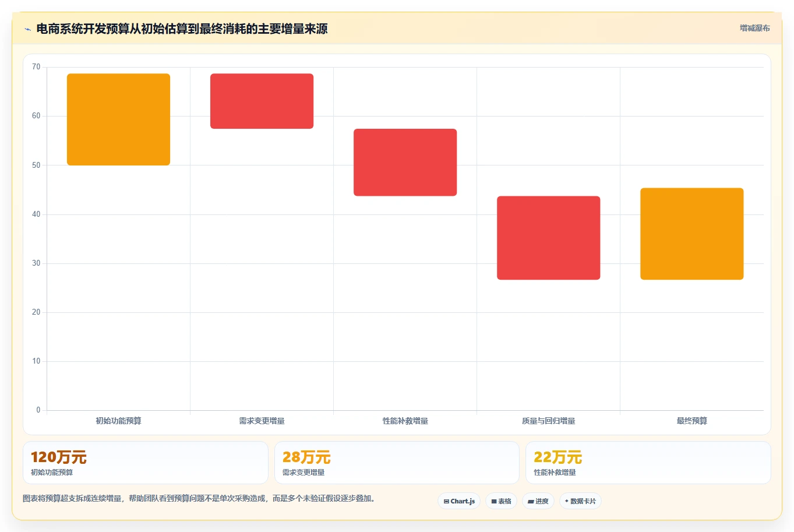Select the red 需求变更增量 bar
Image resolution: width=794 pixels, height=532 pixels.
point(262,101)
